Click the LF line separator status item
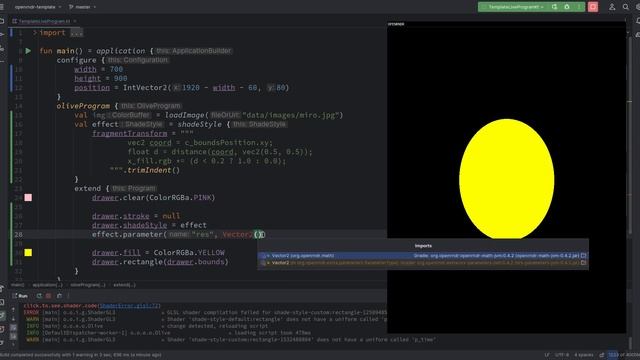Screen dimensions: 640x360 point(547,355)
